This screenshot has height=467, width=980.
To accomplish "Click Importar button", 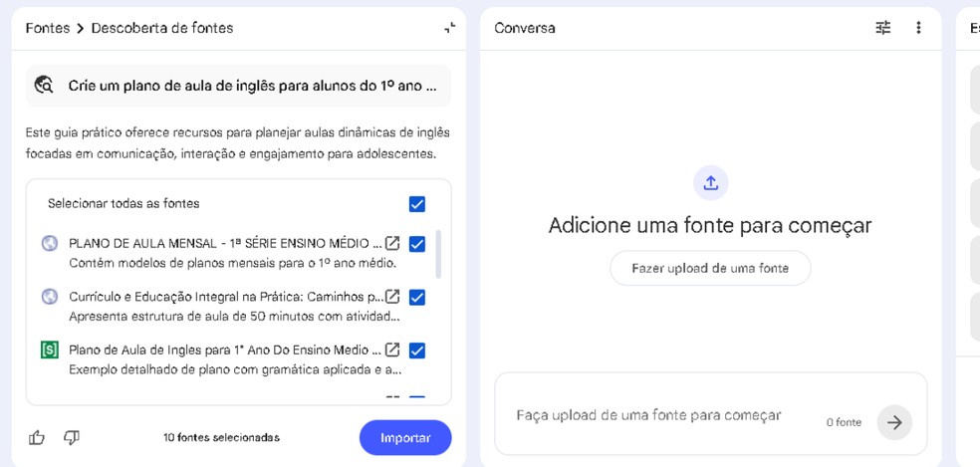I will 405,437.
